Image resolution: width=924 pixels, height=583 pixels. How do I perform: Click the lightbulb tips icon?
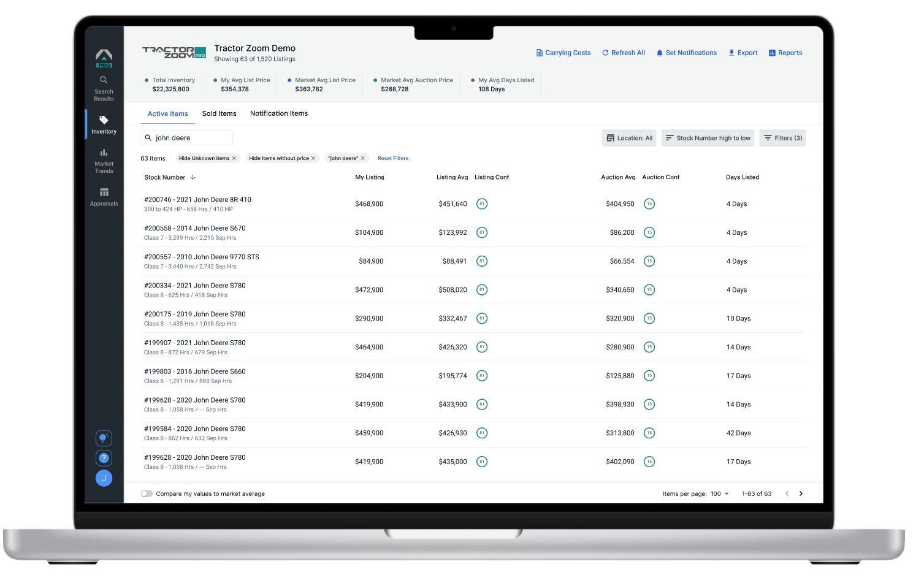104,438
